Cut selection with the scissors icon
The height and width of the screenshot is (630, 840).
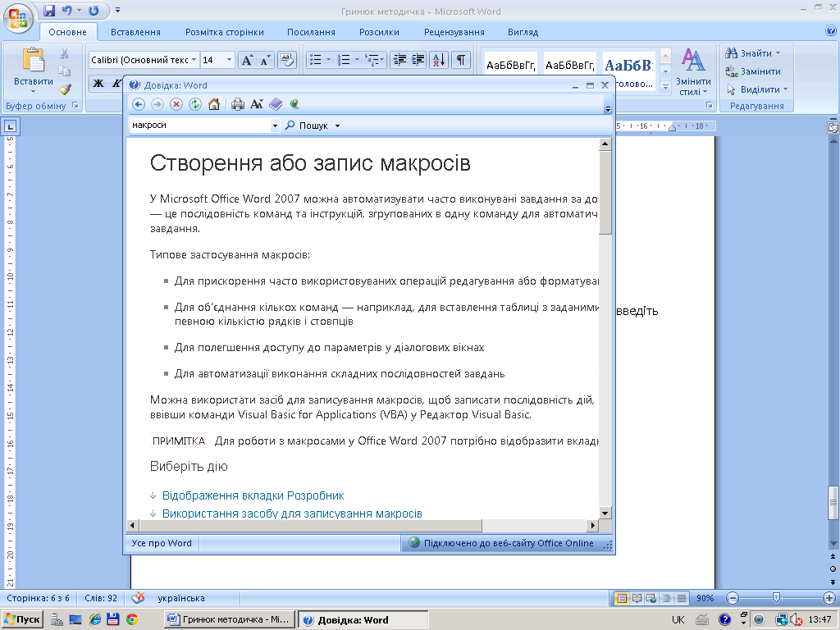(64, 53)
